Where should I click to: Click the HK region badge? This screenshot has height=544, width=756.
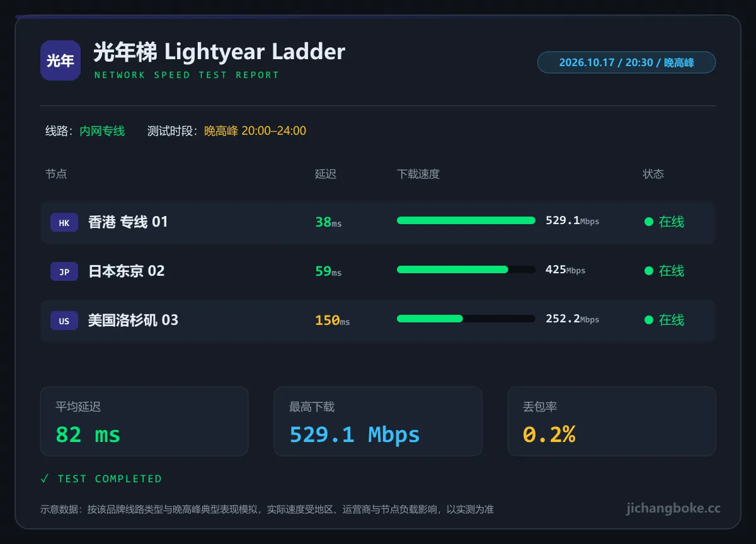click(x=64, y=222)
